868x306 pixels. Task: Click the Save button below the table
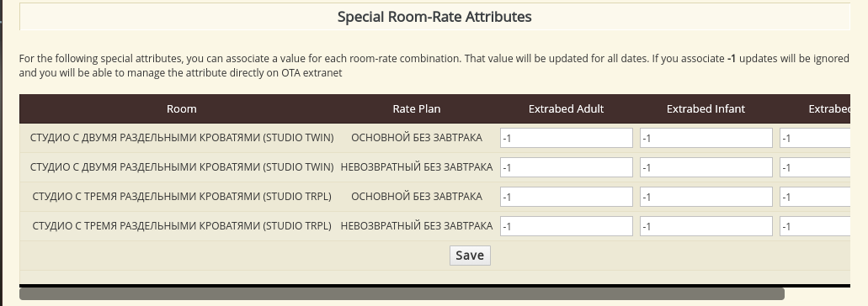(x=470, y=256)
